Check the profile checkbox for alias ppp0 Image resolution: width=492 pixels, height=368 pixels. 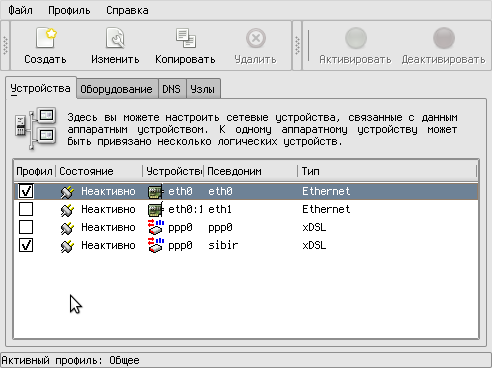point(26,227)
